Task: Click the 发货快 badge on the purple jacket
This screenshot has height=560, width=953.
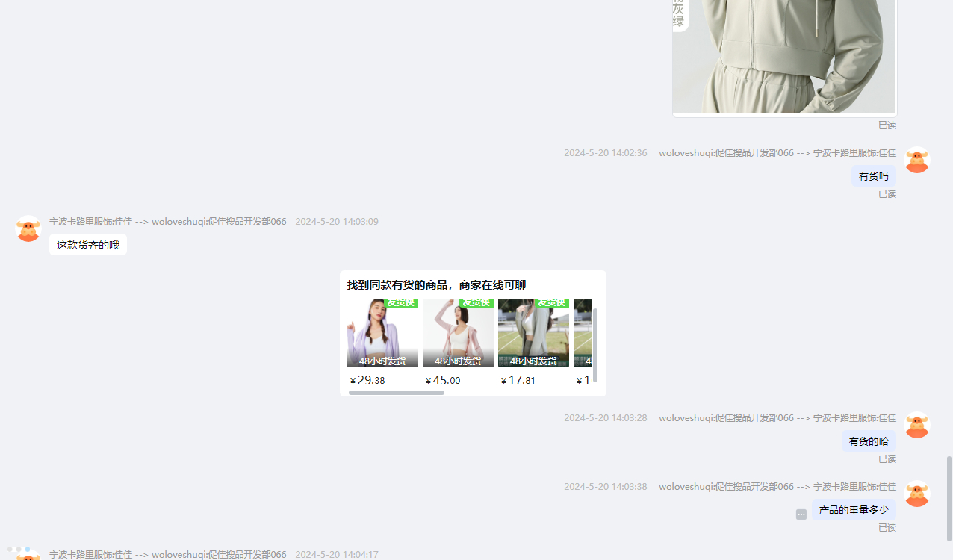Action: [x=401, y=303]
